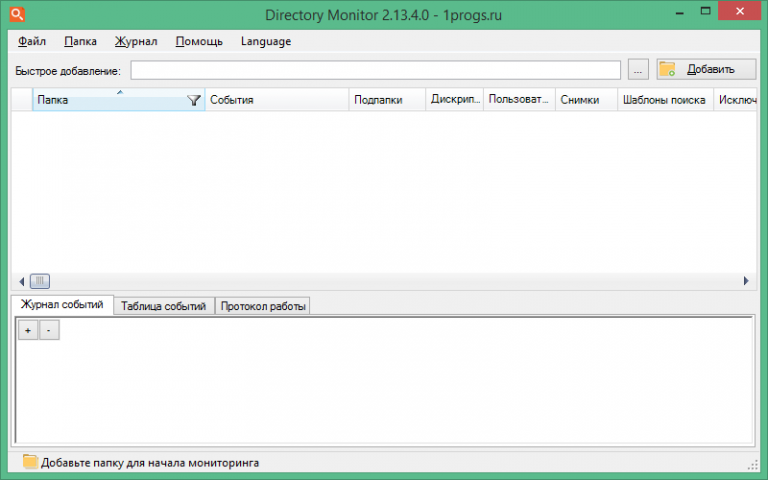Viewport: 768px width, 480px height.
Task: Click the Подпапки column header
Action: click(387, 100)
